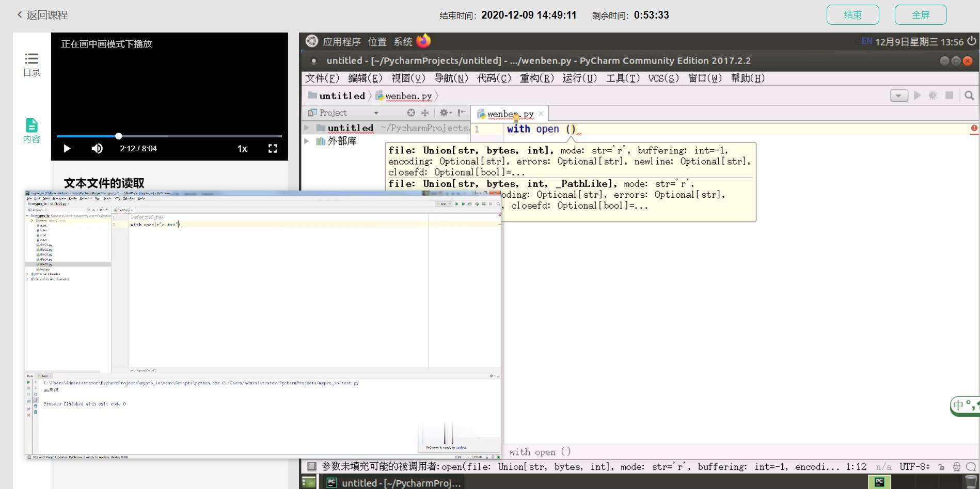Open the 系统 panel menu
This screenshot has height=489, width=980.
[403, 42]
